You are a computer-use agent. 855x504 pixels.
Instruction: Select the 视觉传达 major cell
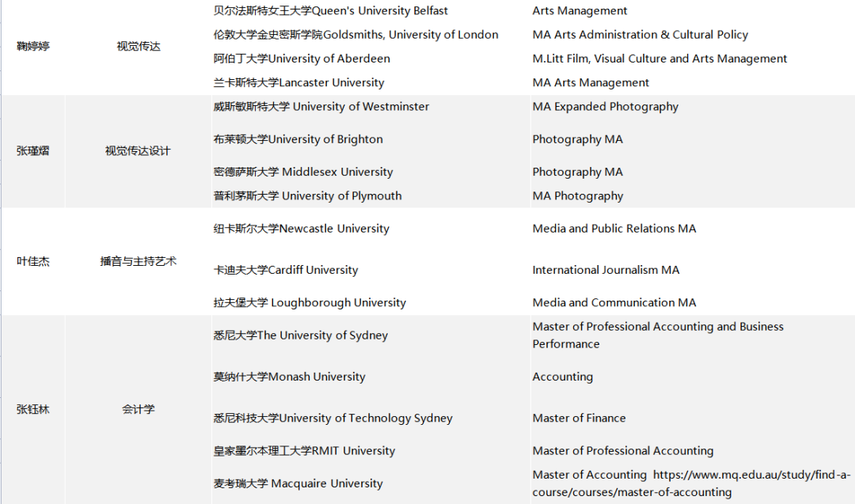[x=139, y=47]
